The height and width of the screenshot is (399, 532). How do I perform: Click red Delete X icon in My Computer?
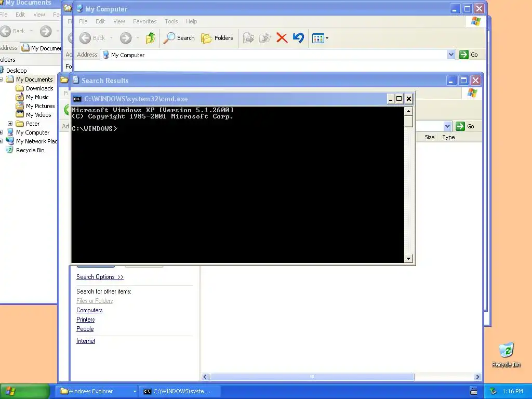click(x=282, y=38)
